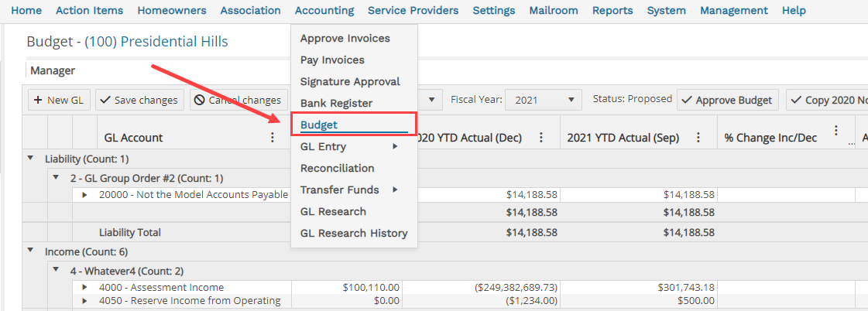
Task: Expand row 20000 - Not the Model Accounts Payable
Action: coord(84,195)
